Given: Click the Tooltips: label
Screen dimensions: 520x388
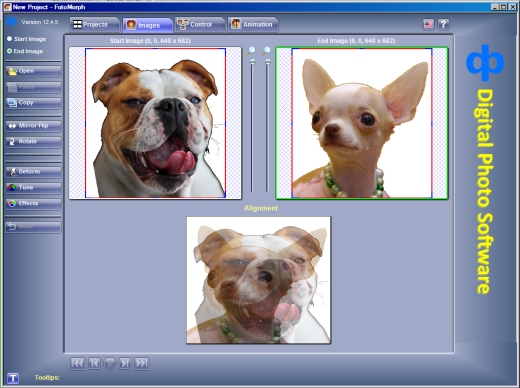Looking at the screenshot, I should tap(47, 378).
